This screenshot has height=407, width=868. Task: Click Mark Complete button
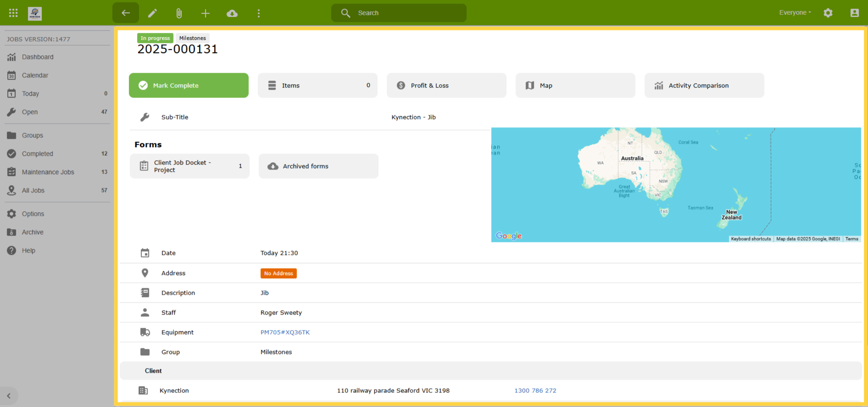(189, 85)
